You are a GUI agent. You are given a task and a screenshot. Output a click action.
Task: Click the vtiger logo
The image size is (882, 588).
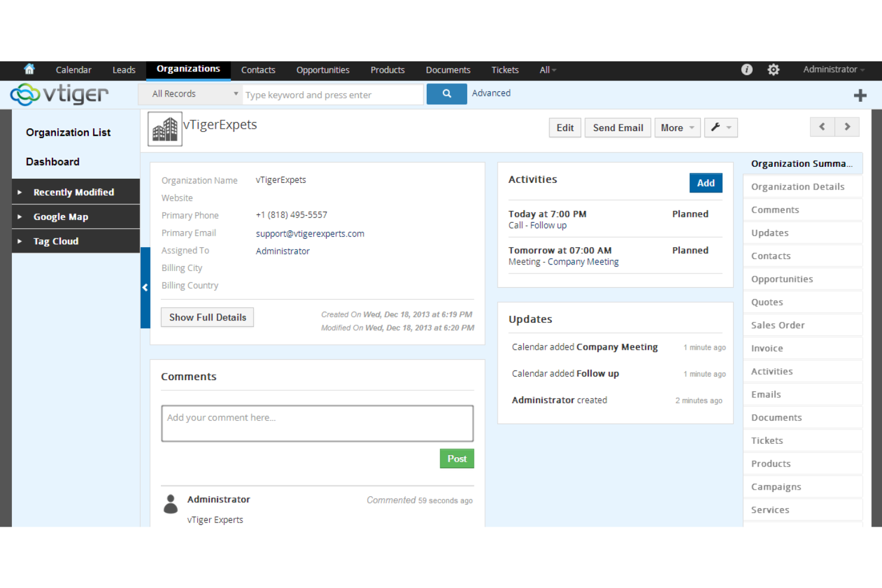click(x=60, y=94)
